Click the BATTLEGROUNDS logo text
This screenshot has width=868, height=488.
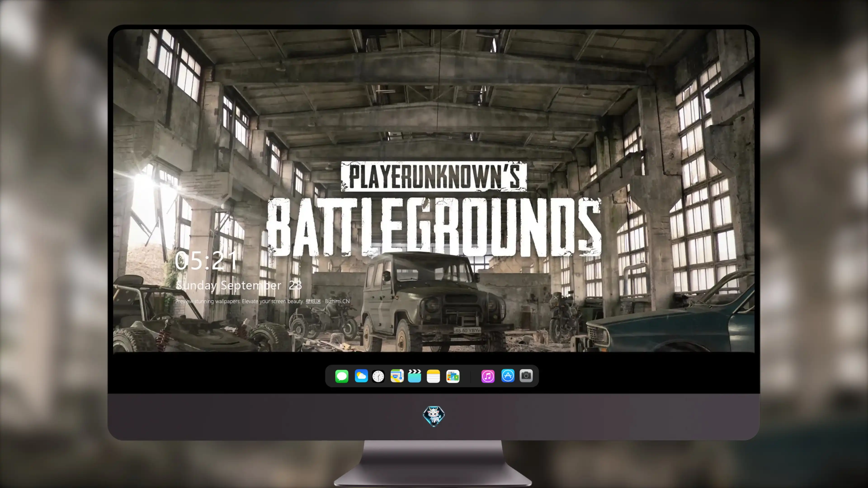[x=434, y=227]
